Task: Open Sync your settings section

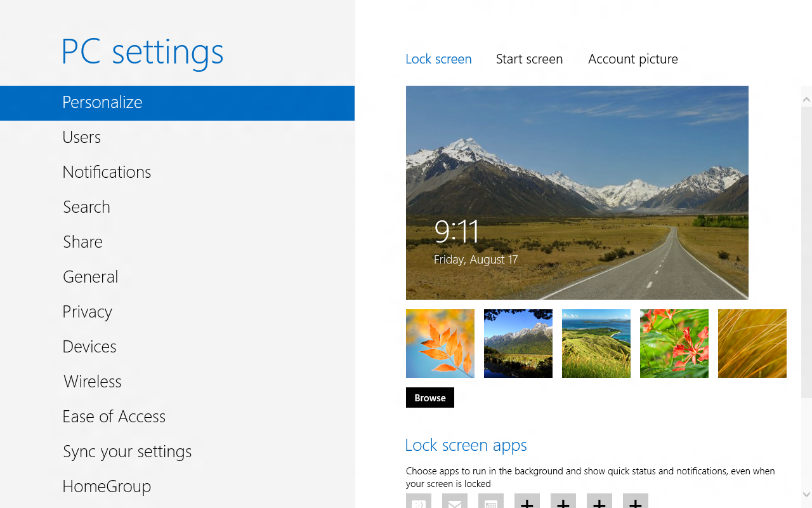Action: coord(127,451)
